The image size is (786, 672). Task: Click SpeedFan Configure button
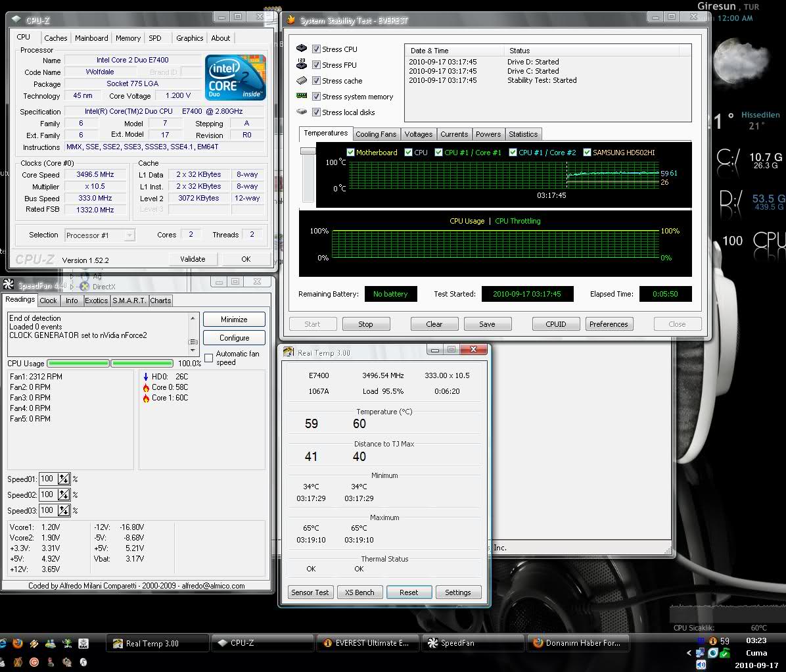click(x=234, y=337)
